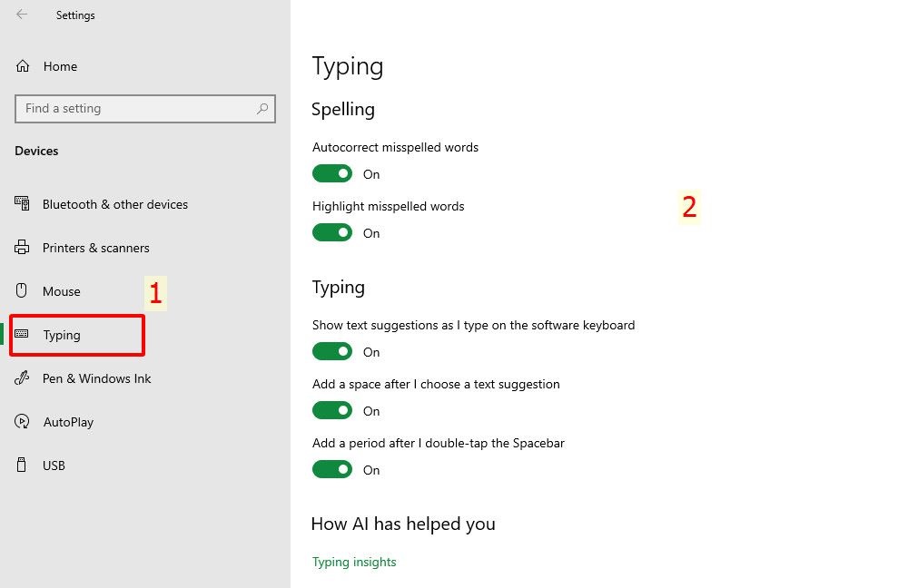The image size is (918, 588).
Task: Switch off add space after text suggestion
Action: 332,410
